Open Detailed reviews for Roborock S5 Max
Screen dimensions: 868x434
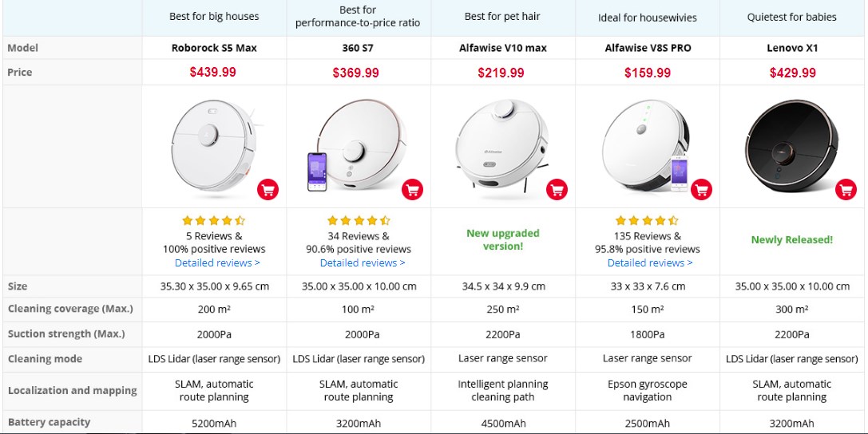coord(217,262)
